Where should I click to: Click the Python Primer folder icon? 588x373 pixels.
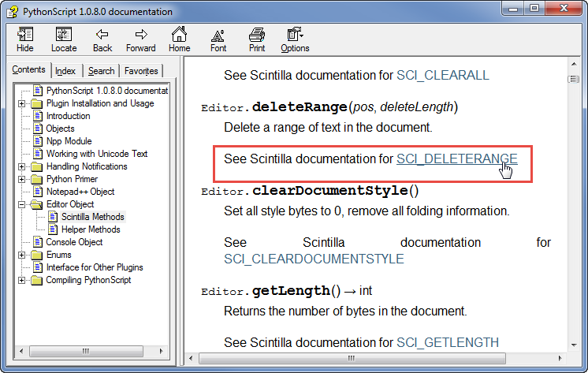[x=37, y=179]
